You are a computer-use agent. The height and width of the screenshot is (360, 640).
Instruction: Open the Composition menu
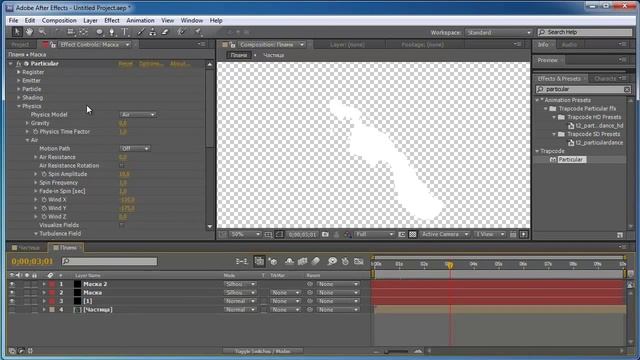tap(59, 20)
